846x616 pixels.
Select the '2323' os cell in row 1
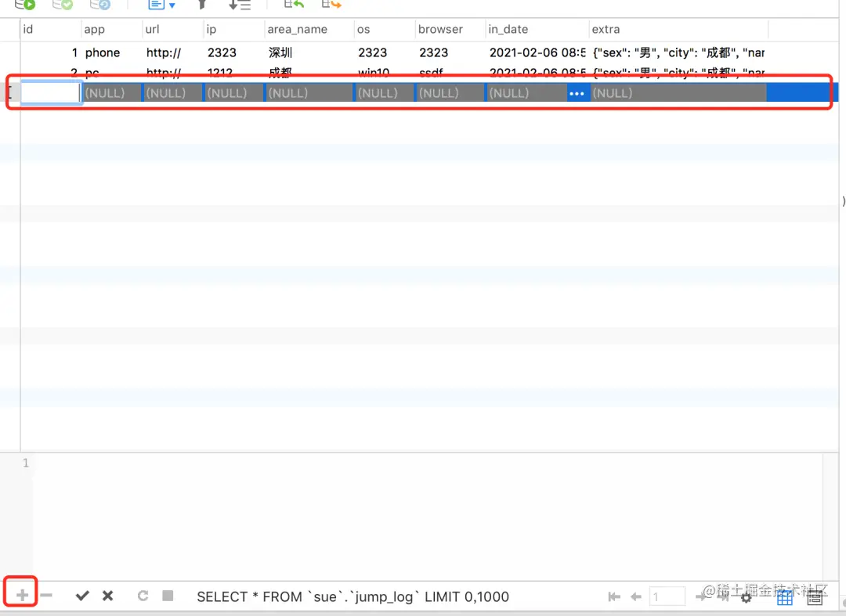point(385,52)
